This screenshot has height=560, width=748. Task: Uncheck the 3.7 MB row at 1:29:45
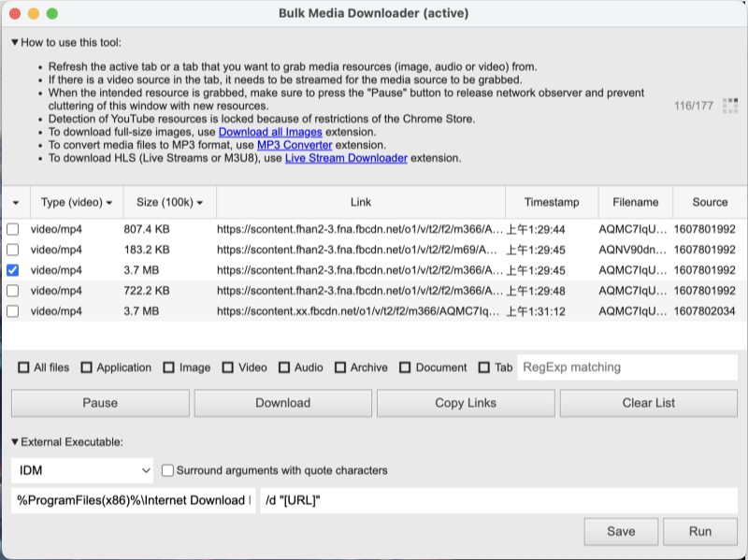[x=13, y=270]
